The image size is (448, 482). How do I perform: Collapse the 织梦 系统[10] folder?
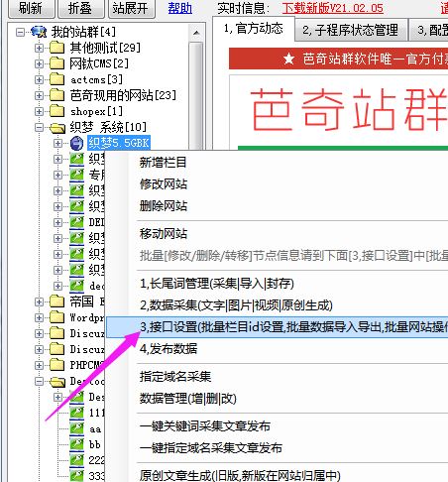coord(39,127)
